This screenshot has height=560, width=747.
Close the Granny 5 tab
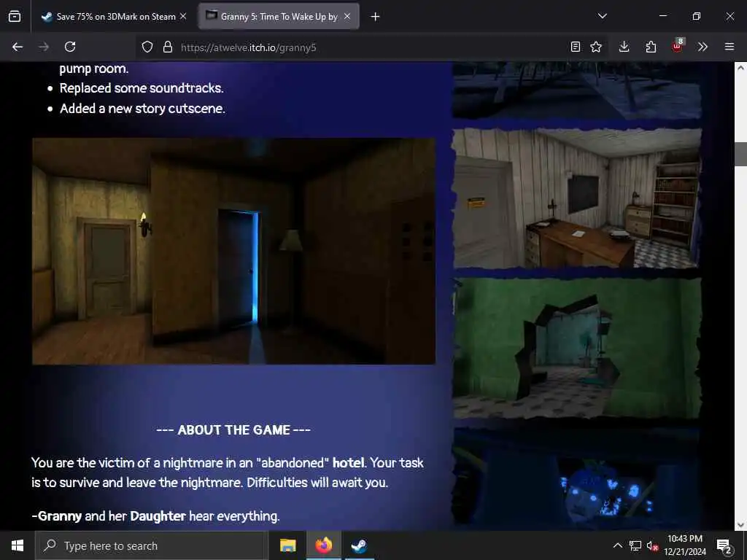pyautogui.click(x=347, y=16)
